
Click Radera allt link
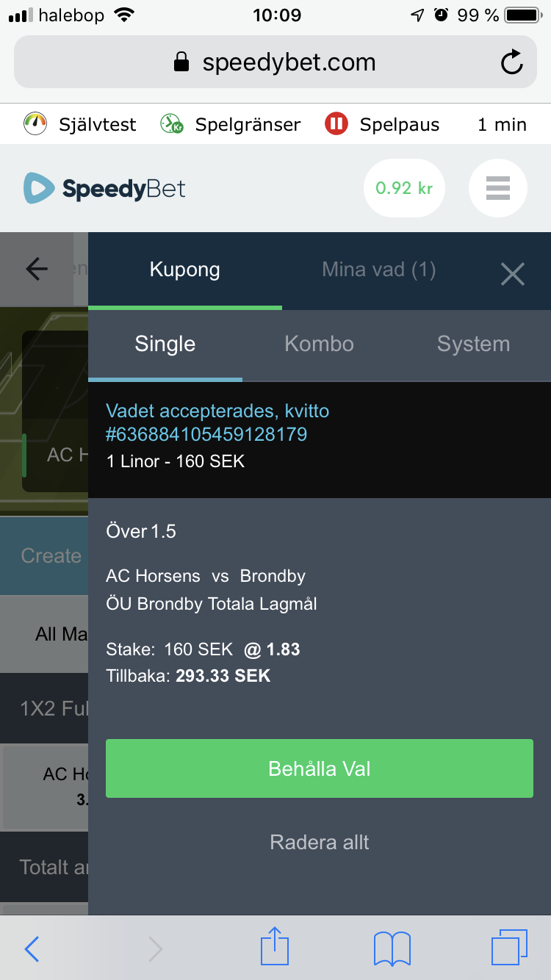320,842
